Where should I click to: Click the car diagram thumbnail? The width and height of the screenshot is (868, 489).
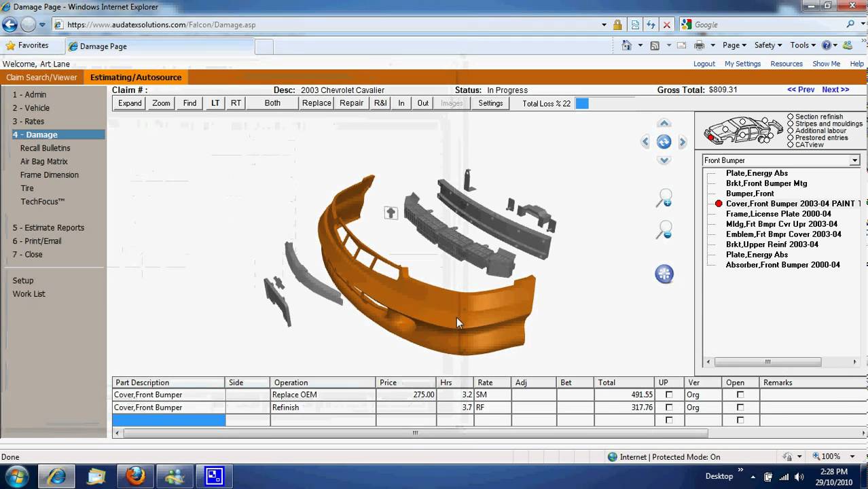coord(742,129)
